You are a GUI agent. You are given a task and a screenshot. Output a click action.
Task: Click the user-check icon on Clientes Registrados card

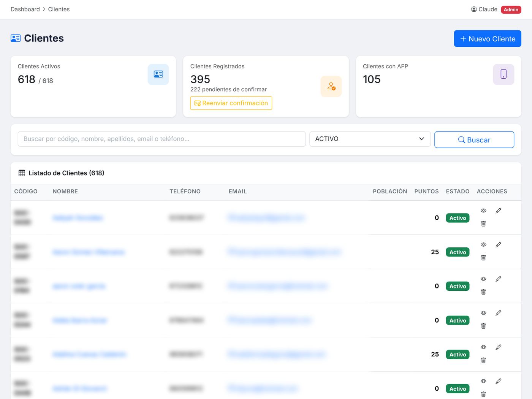point(331,87)
